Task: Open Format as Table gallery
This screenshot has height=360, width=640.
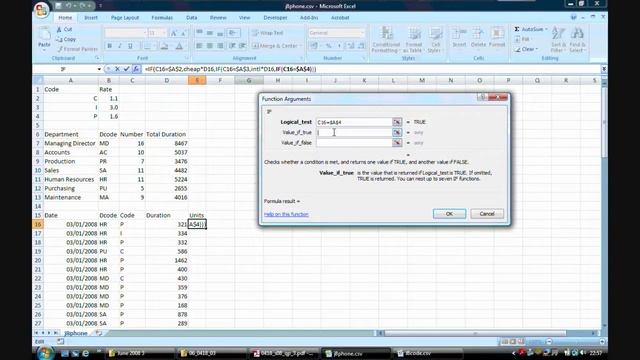Action: tap(413, 40)
